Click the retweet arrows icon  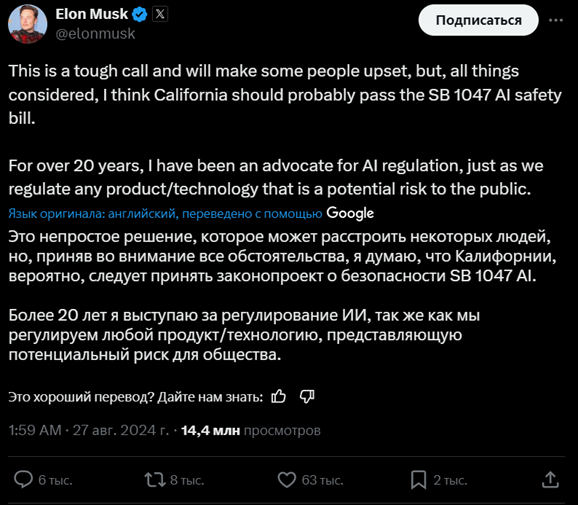[x=155, y=480]
